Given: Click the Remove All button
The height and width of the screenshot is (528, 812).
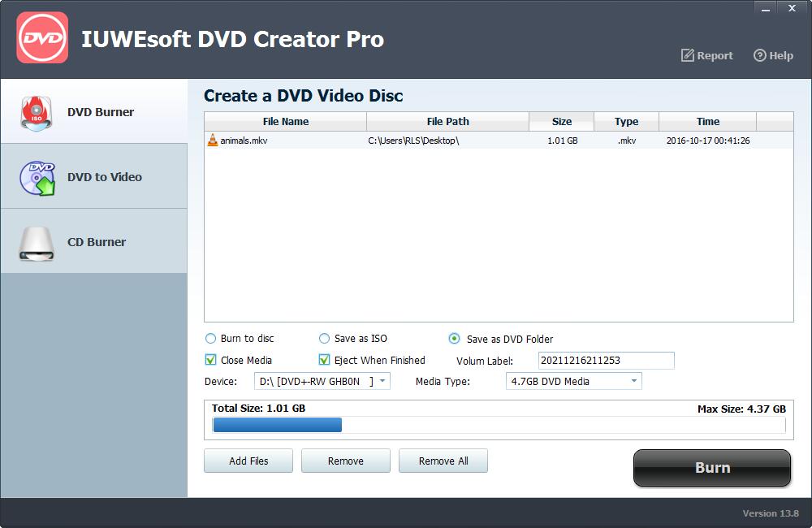Looking at the screenshot, I should tap(443, 461).
